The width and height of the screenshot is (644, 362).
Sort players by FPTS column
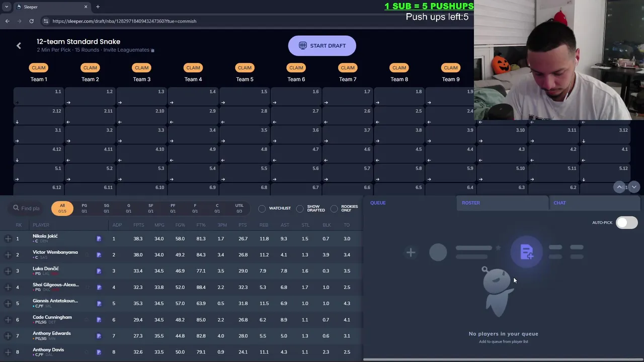[x=138, y=225]
